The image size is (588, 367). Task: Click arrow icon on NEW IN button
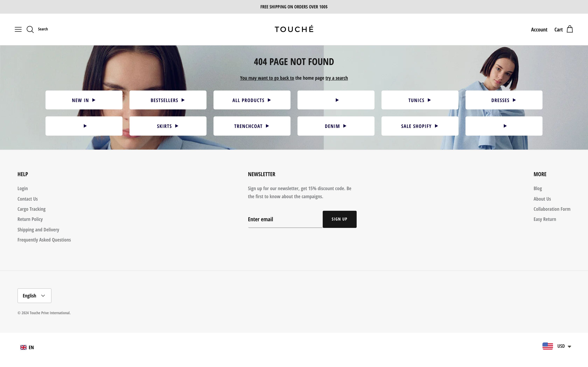[94, 100]
